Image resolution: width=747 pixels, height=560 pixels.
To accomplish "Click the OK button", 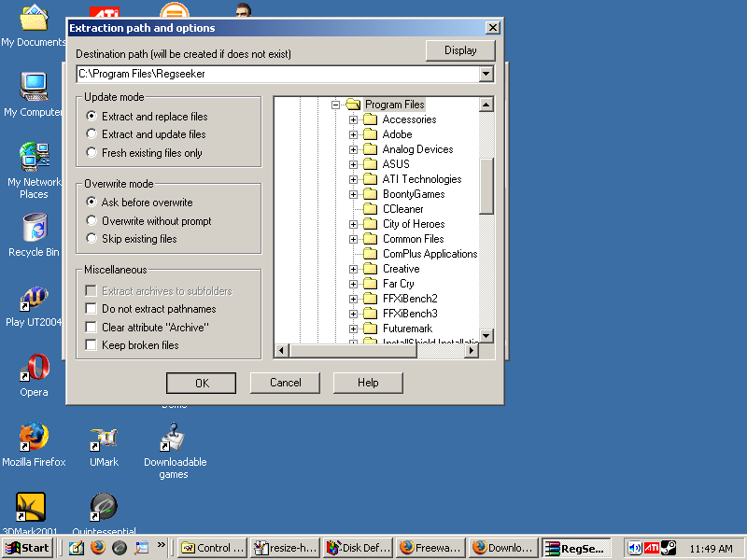I will [201, 383].
